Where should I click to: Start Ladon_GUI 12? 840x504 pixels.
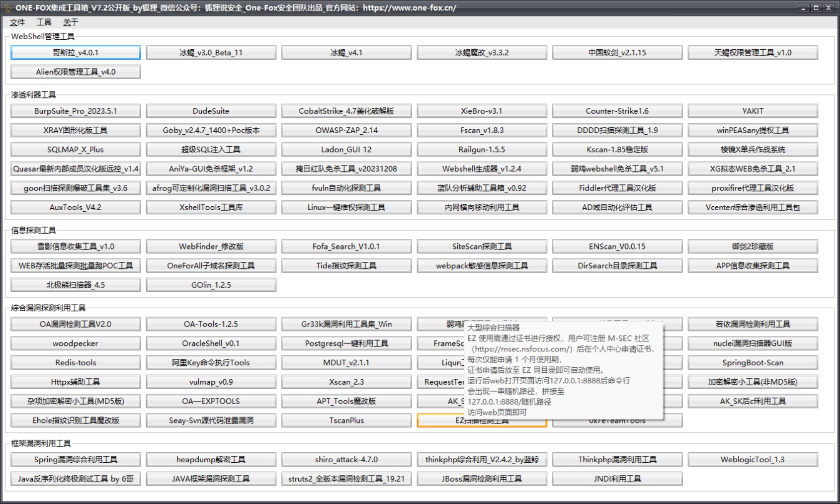pos(346,150)
